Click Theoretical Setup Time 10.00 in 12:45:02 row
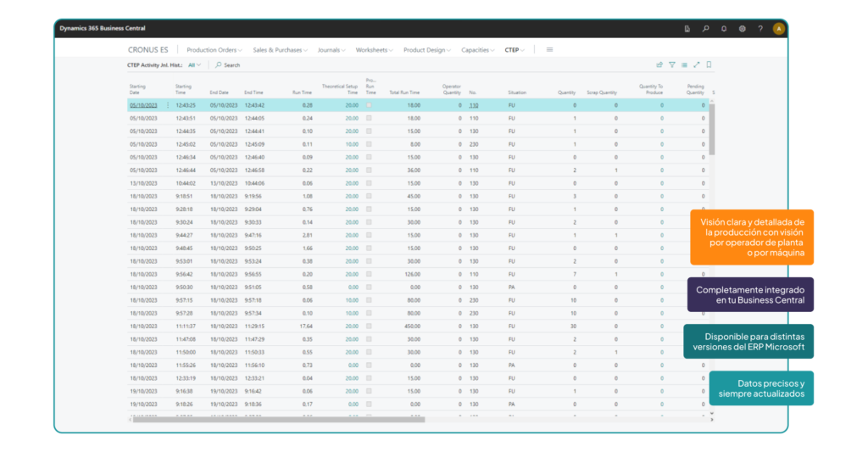The image size is (868, 452). tap(352, 144)
